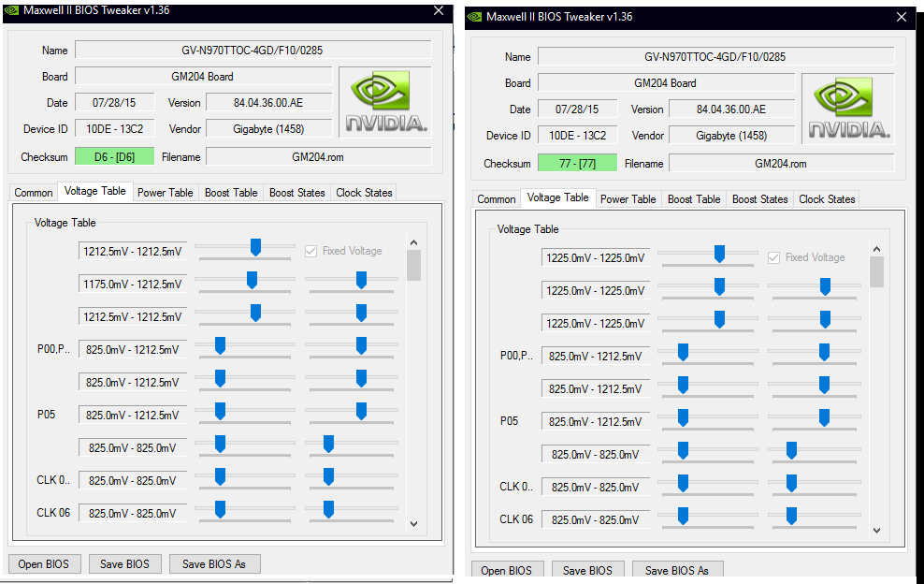Click scroll up arrow in right voltage table
The width and height of the screenshot is (924, 584).
[x=877, y=249]
